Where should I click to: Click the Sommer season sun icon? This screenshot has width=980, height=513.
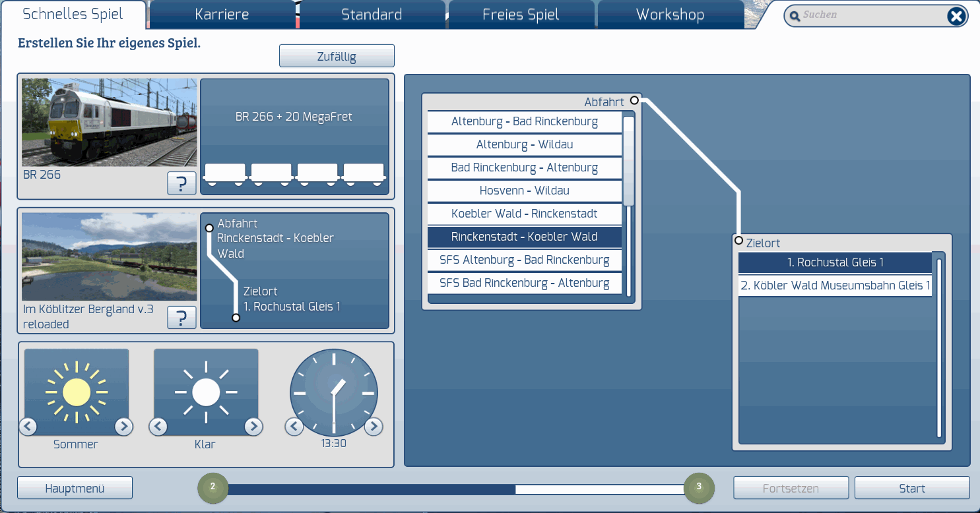coord(77,392)
